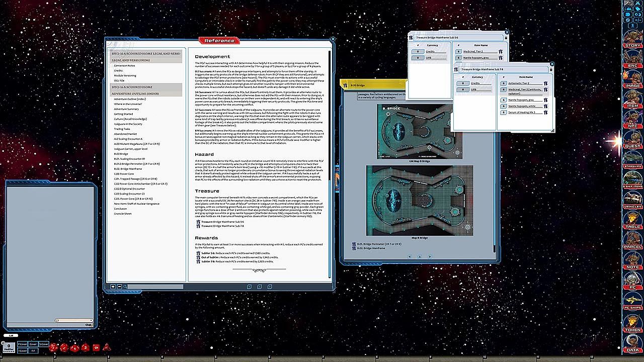
Task: Toggle the P-Cover modifier button
Action: pos(22,344)
